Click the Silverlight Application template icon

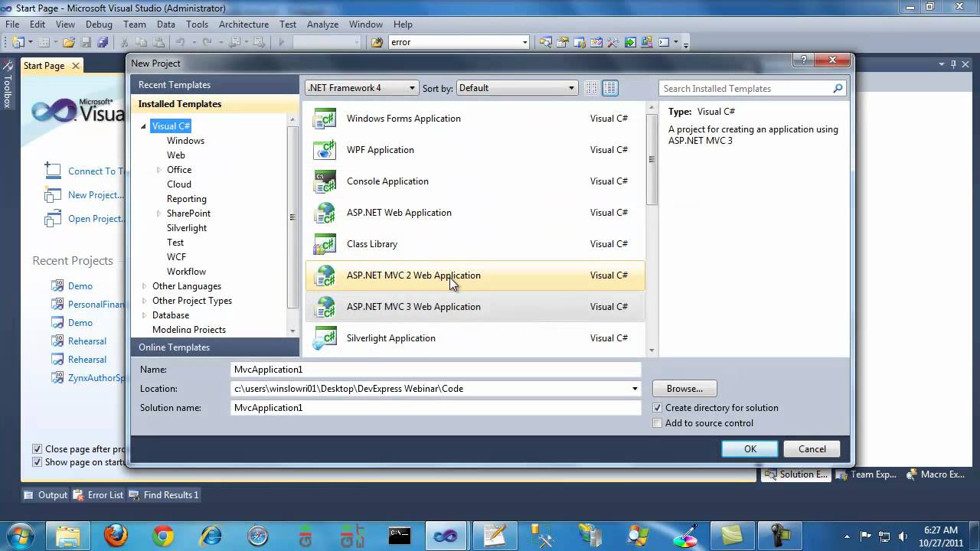tap(325, 338)
